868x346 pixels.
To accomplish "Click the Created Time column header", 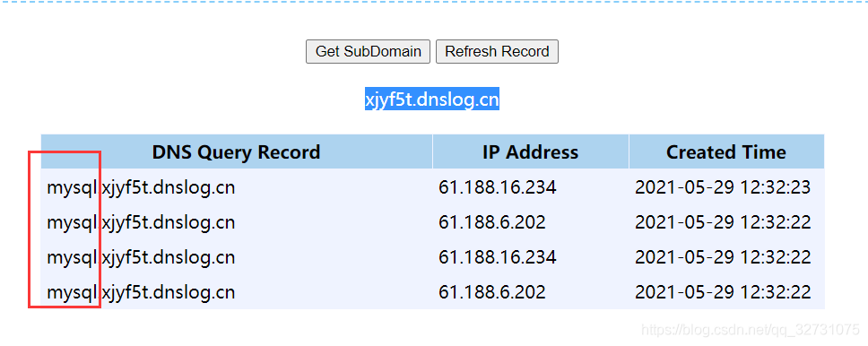I will point(726,151).
